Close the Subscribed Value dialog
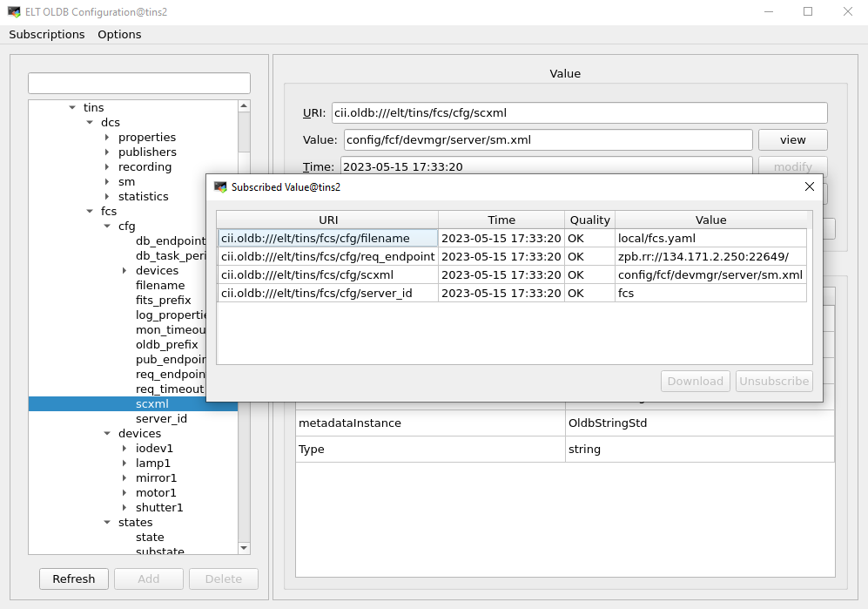Screen dimensions: 868x609 (809, 186)
